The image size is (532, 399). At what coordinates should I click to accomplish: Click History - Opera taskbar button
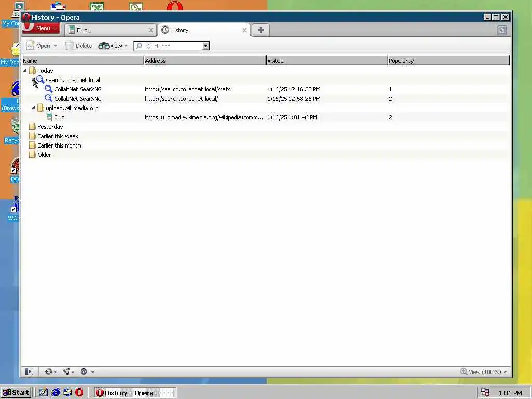(x=135, y=393)
